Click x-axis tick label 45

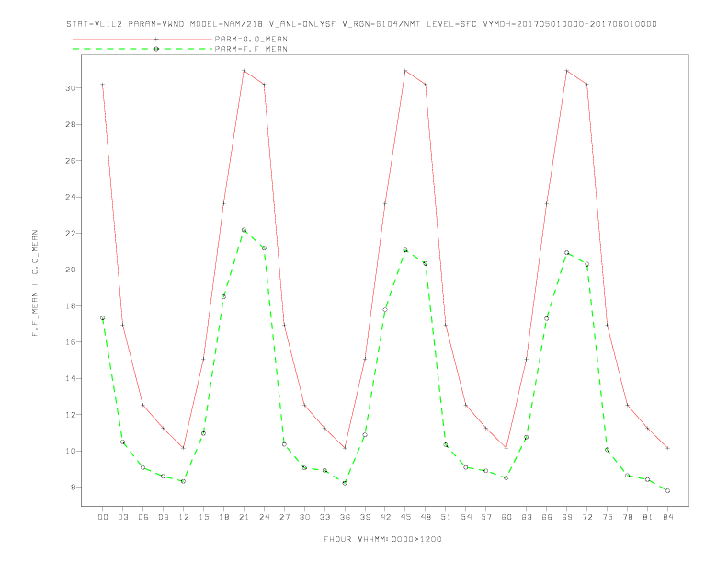pyautogui.click(x=405, y=517)
